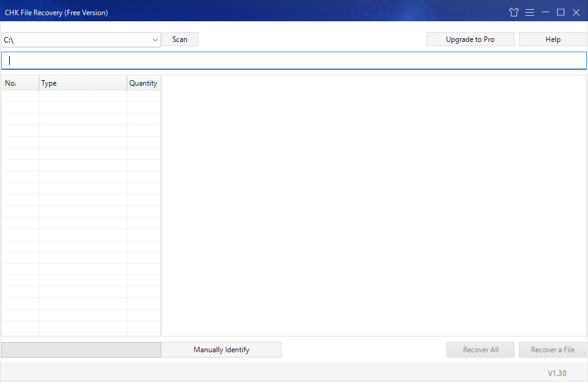
Task: Click the Recover All button
Action: 481,350
